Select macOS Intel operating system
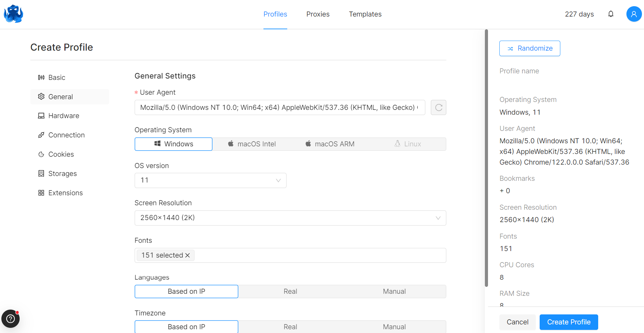 (252, 144)
